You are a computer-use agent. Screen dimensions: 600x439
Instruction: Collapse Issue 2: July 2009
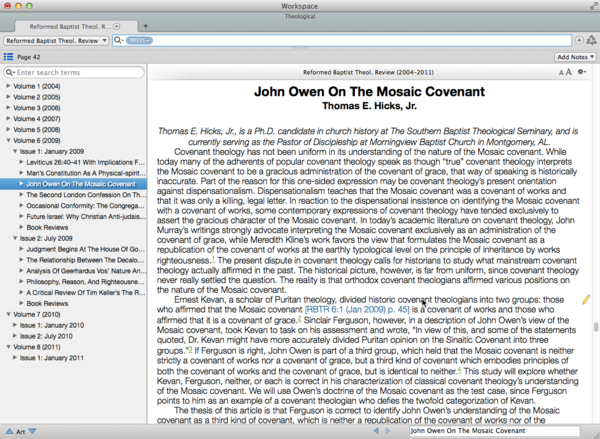tap(15, 238)
